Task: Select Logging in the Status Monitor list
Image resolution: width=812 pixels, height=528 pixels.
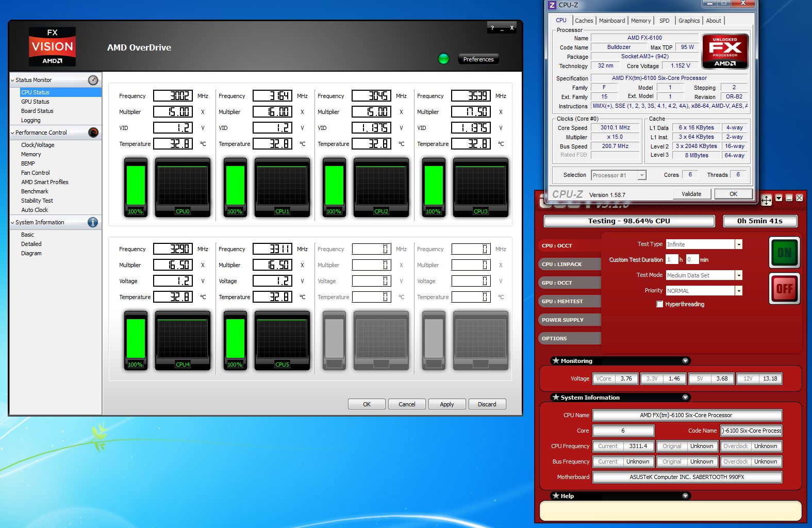Action: click(31, 120)
